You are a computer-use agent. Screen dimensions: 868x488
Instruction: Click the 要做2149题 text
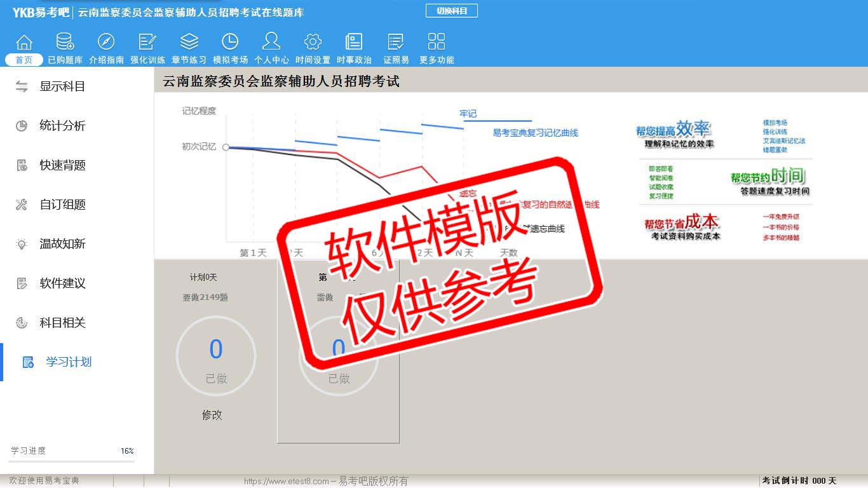(x=205, y=297)
